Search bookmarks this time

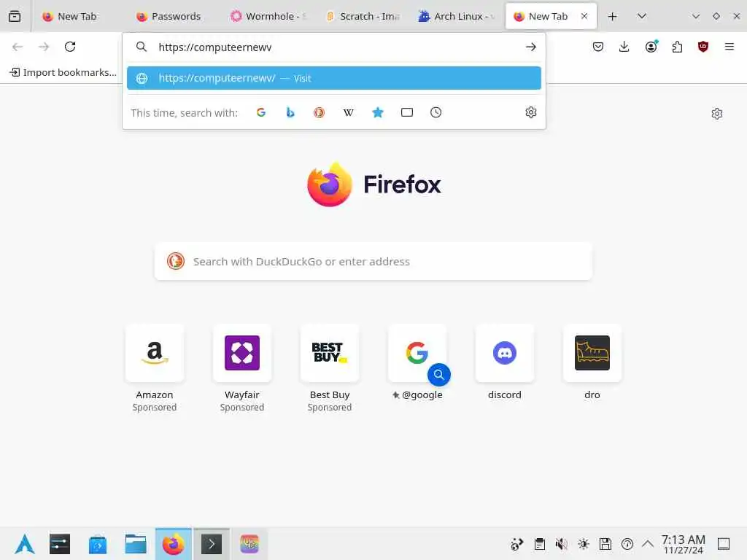pyautogui.click(x=378, y=112)
